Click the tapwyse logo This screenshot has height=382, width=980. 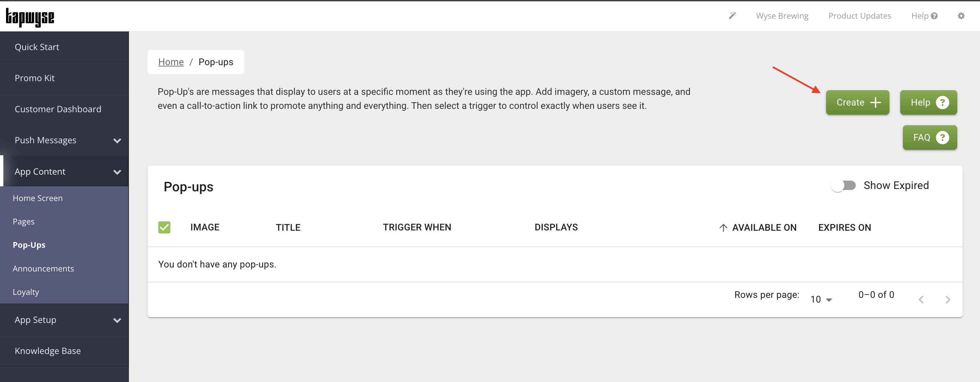point(30,17)
